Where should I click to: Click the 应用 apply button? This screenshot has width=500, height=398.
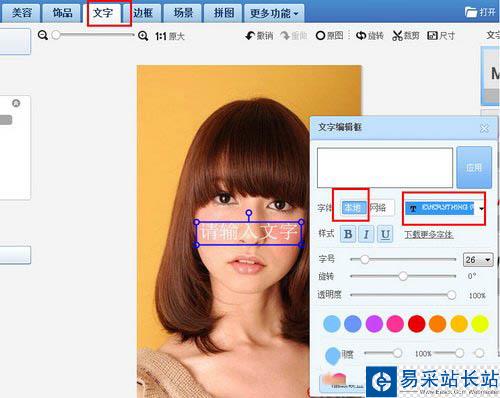(474, 167)
